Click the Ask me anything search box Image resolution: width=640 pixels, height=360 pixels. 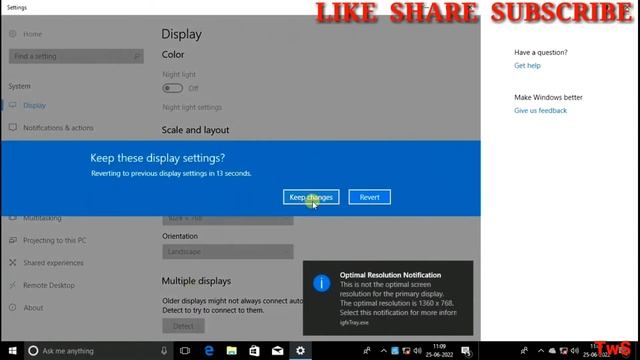99,351
